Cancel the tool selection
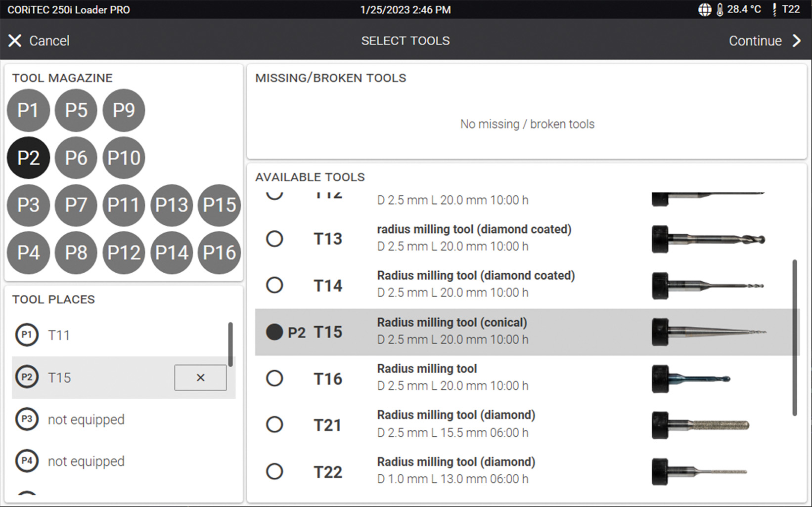This screenshot has width=812, height=507. (39, 41)
